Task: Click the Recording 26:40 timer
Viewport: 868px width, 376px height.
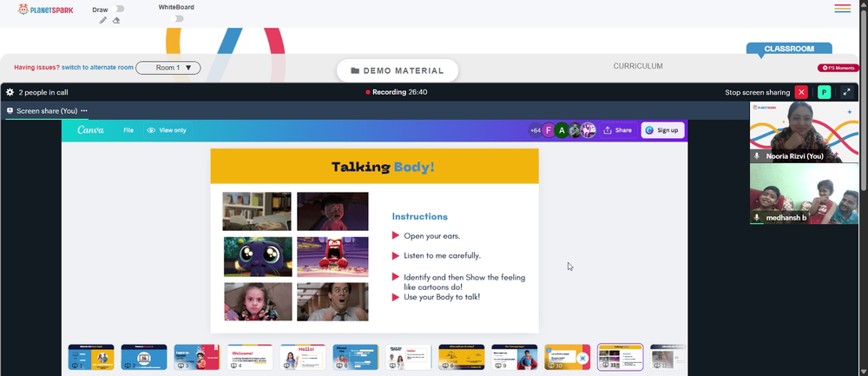Action: tap(399, 92)
